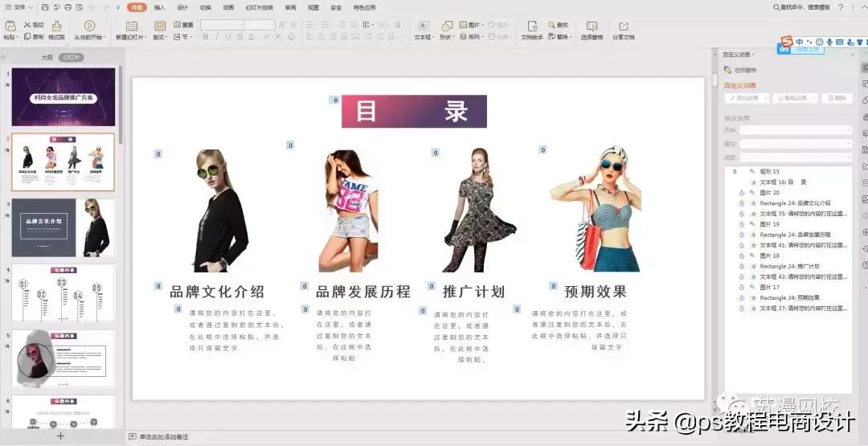This screenshot has height=446, width=868.
Task: Click the Replace (替换) button
Action: click(x=559, y=37)
